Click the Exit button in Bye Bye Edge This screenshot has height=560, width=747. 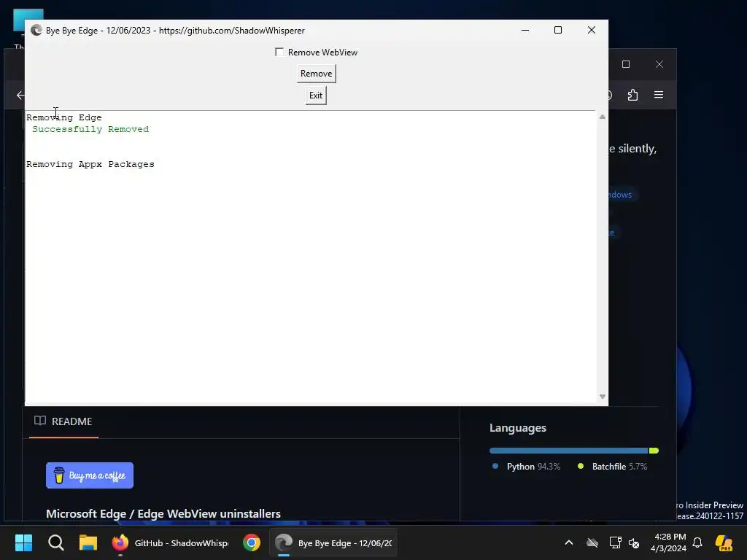point(316,96)
